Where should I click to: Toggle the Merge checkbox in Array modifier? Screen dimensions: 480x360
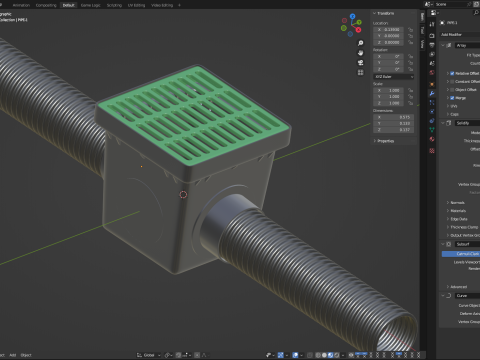pyautogui.click(x=452, y=98)
